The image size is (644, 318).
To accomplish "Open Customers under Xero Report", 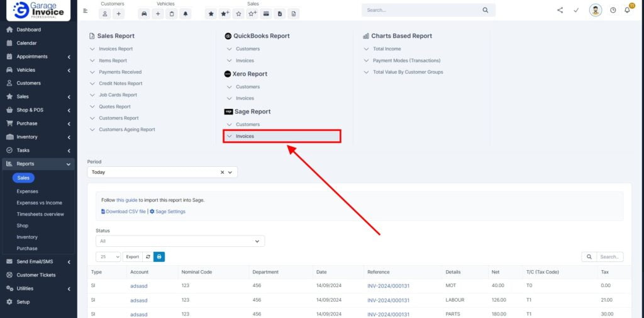I will pyautogui.click(x=248, y=87).
